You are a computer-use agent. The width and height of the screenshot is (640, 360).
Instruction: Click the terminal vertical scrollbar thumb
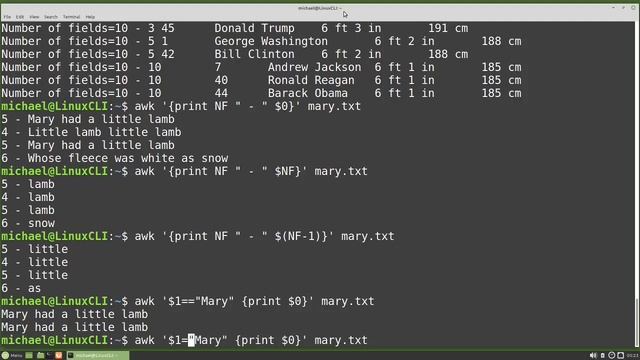(x=636, y=321)
